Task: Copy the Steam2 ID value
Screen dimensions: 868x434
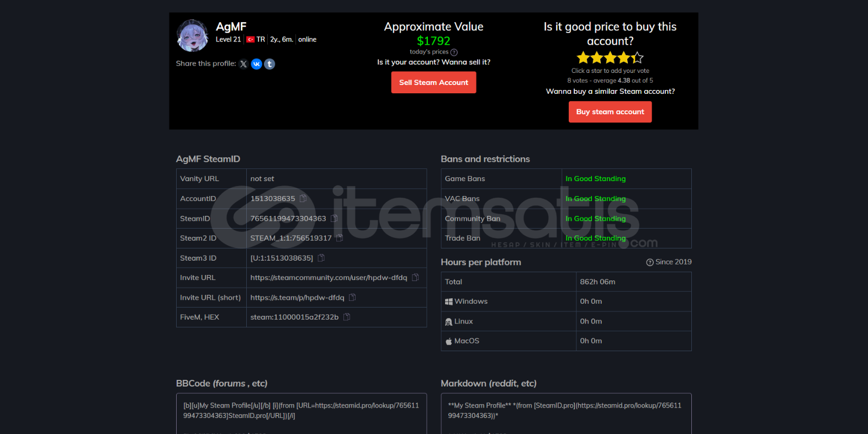Action: tap(340, 238)
